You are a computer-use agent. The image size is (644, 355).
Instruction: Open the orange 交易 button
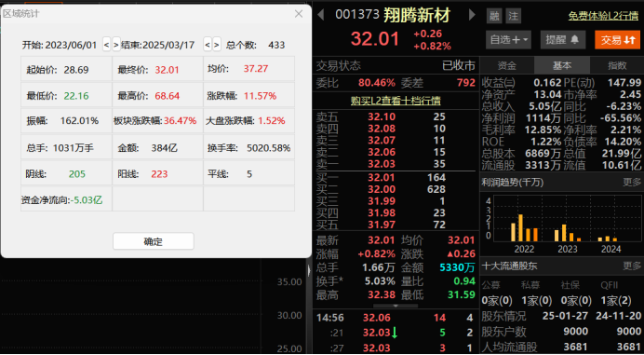tap(617, 40)
